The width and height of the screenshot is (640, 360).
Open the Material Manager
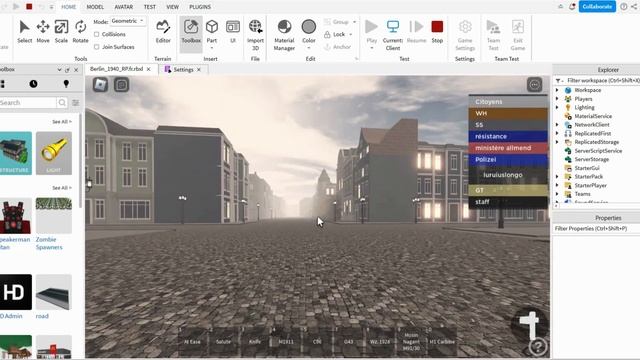coord(284,35)
